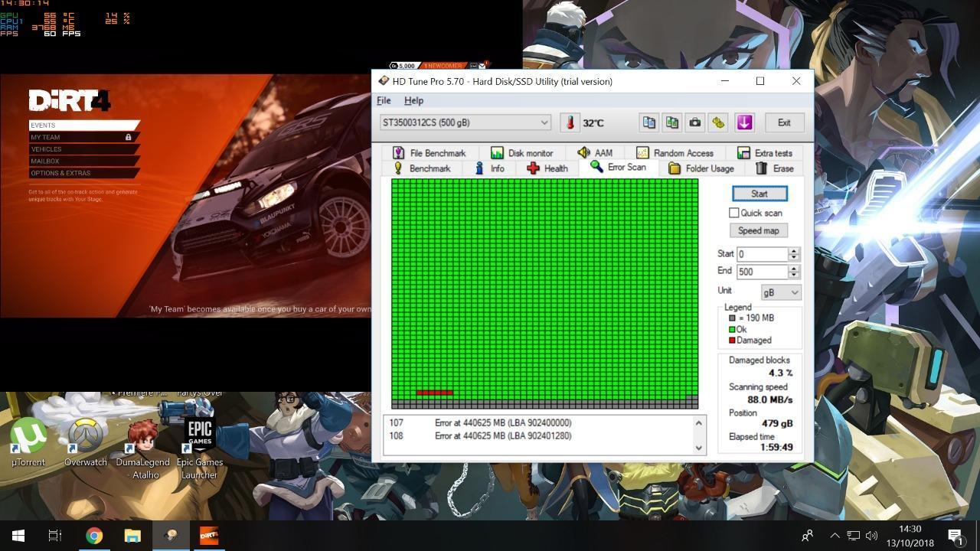Open the AAM tab
Screen dimensions: 980x551
point(595,153)
